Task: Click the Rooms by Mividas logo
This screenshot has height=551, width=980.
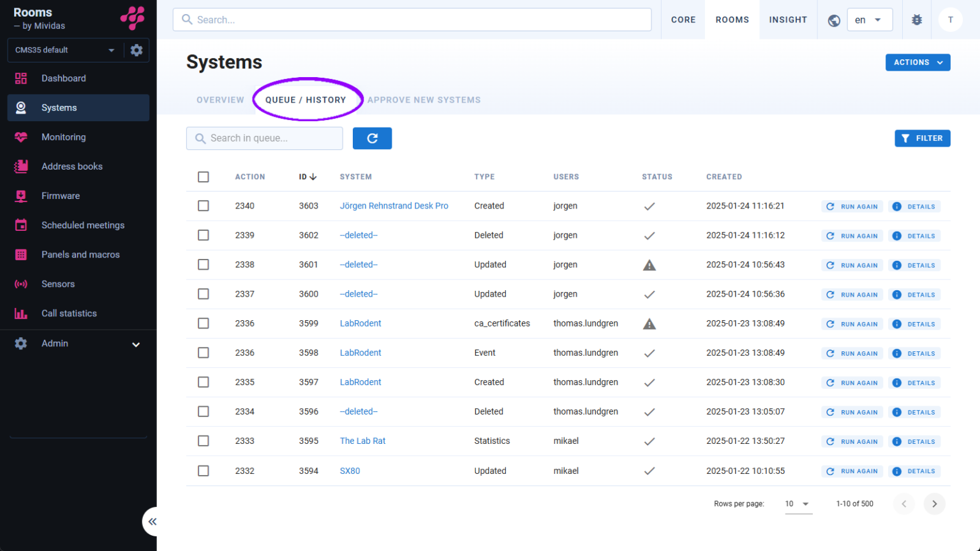Action: (133, 18)
